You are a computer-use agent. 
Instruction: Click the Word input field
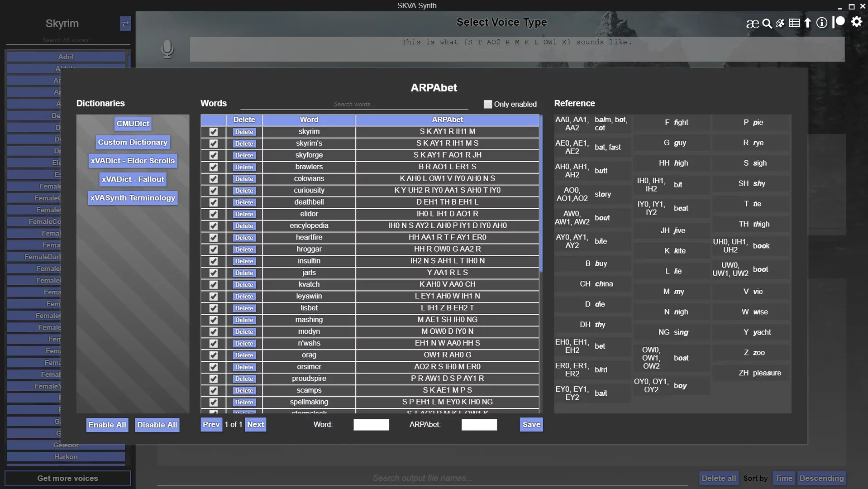pos(371,425)
